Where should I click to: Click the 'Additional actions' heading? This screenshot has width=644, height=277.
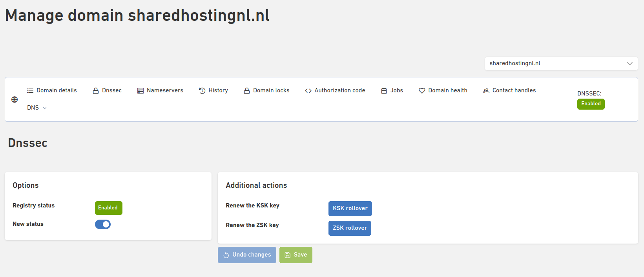click(256, 185)
